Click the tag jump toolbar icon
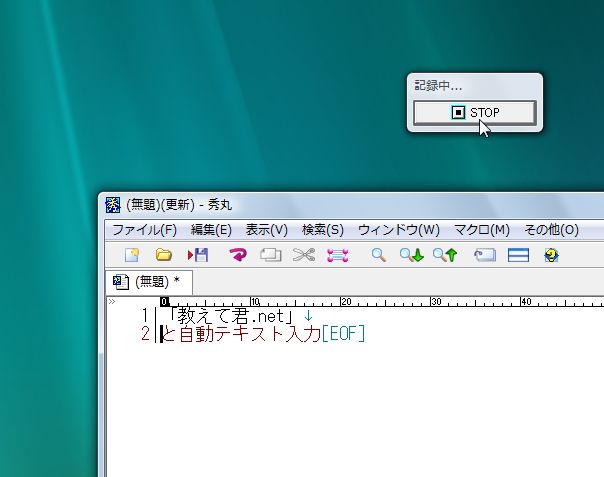Image resolution: width=604 pixels, height=477 pixels. [x=485, y=255]
